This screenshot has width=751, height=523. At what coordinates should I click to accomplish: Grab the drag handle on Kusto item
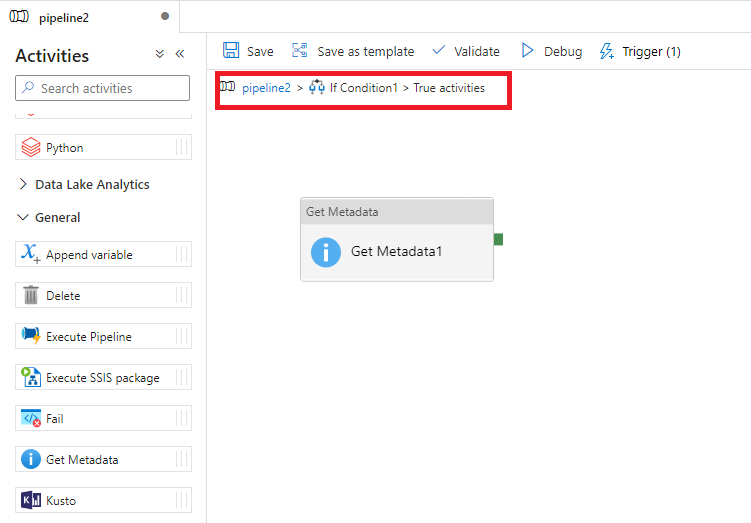[182, 500]
